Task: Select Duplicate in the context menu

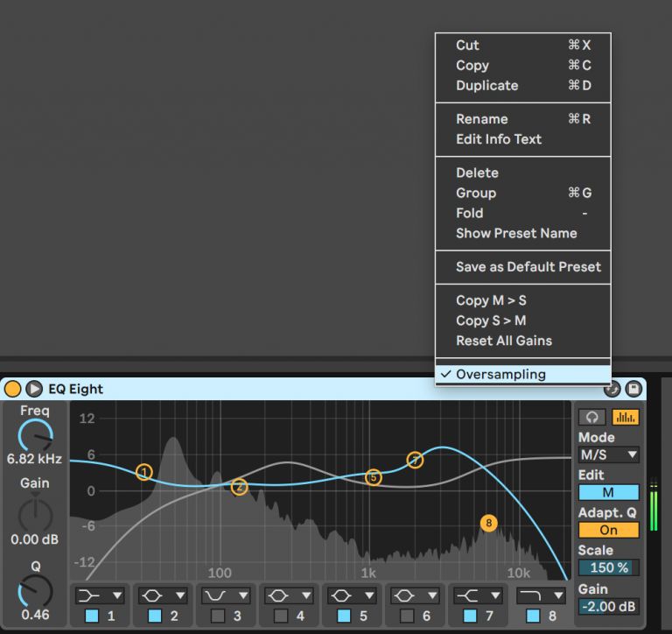Action: coord(523,85)
